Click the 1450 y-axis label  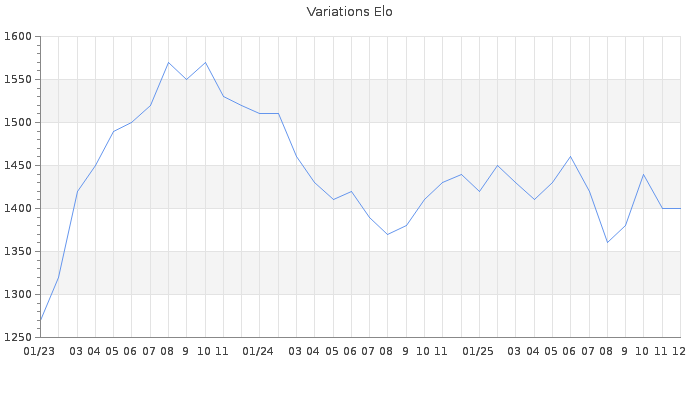pyautogui.click(x=18, y=166)
